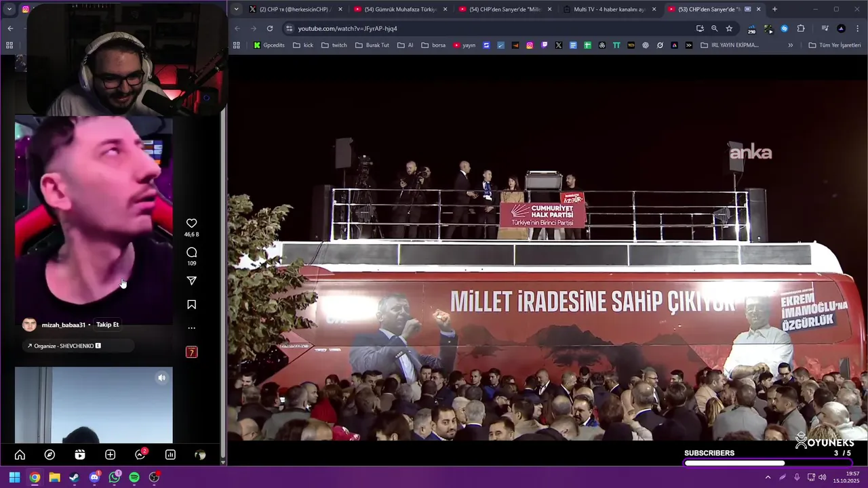Open the Windows Start menu
The image size is (868, 488).
pos(14,477)
